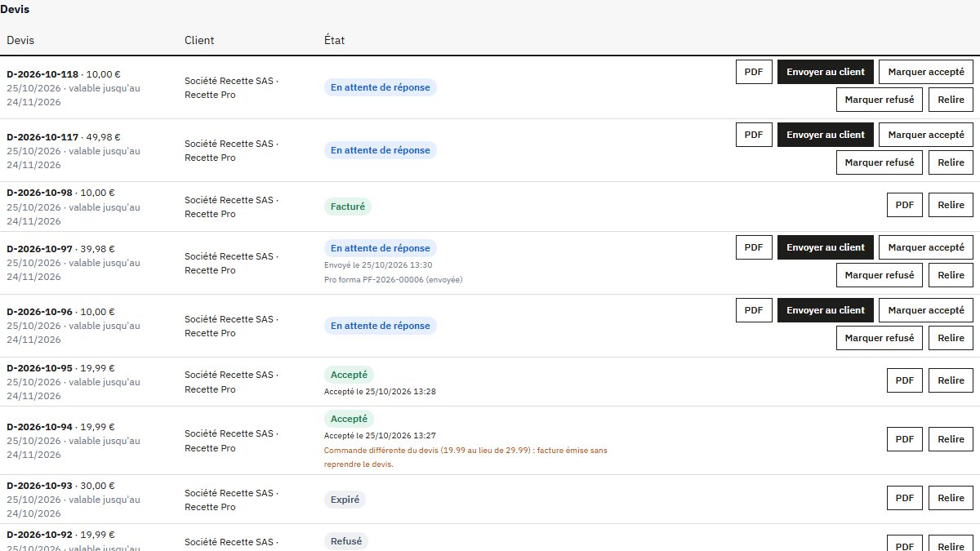Click the quote number D-2026-10-97
Image resolution: width=980 pixels, height=551 pixels.
point(39,249)
